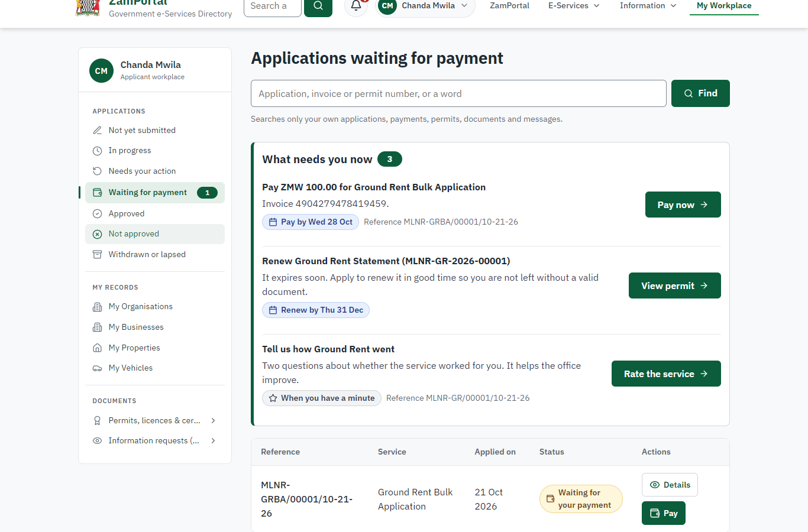Screen dimensions: 808x532
Task: Click the Pay by Wed 28 Oct tag
Action: pyautogui.click(x=311, y=222)
